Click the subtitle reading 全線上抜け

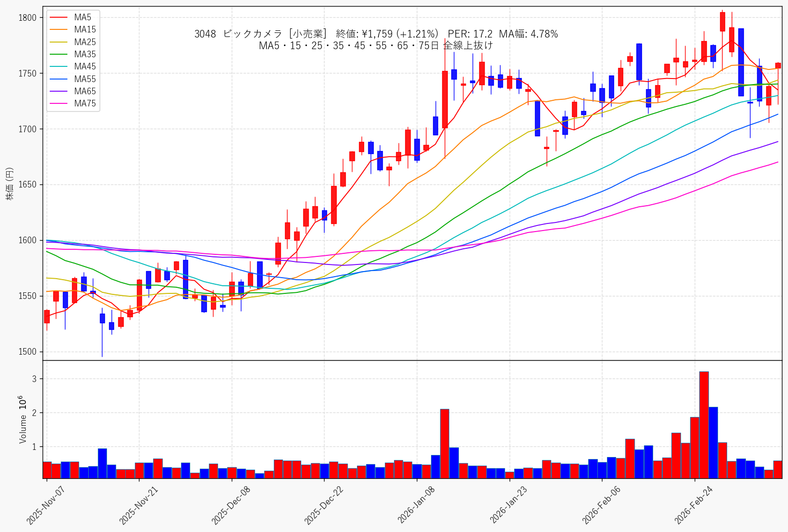(468, 46)
